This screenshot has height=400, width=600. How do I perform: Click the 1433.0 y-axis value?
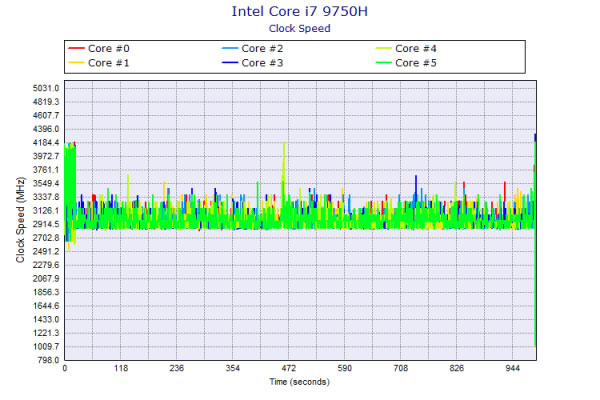tap(46, 319)
